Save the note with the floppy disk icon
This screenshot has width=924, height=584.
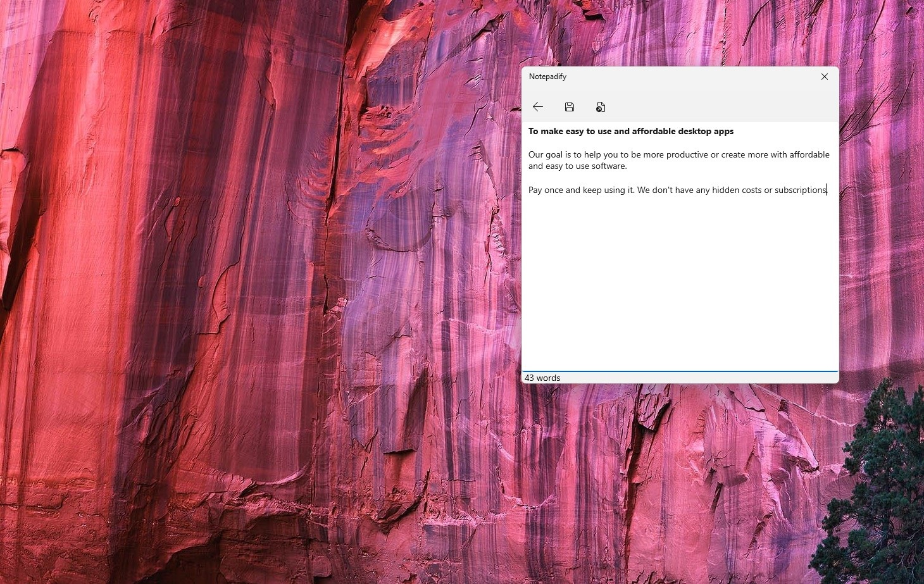pyautogui.click(x=570, y=107)
